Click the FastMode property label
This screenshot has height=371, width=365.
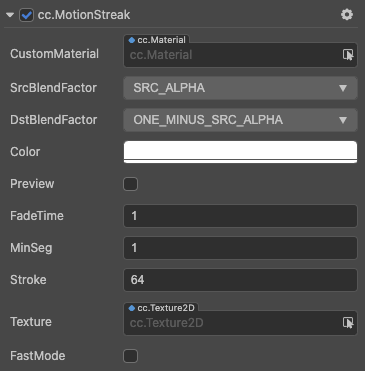(x=38, y=356)
